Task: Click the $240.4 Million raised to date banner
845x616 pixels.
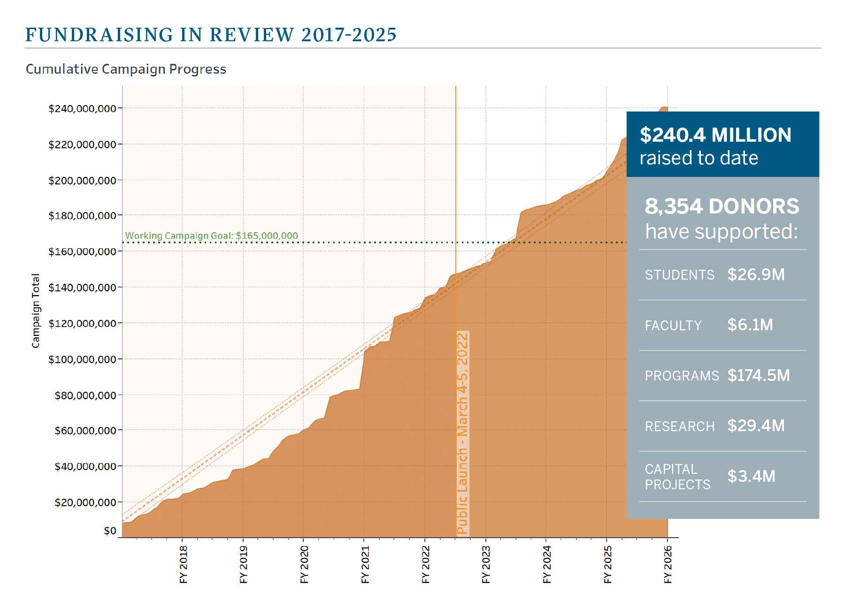Action: (722, 145)
